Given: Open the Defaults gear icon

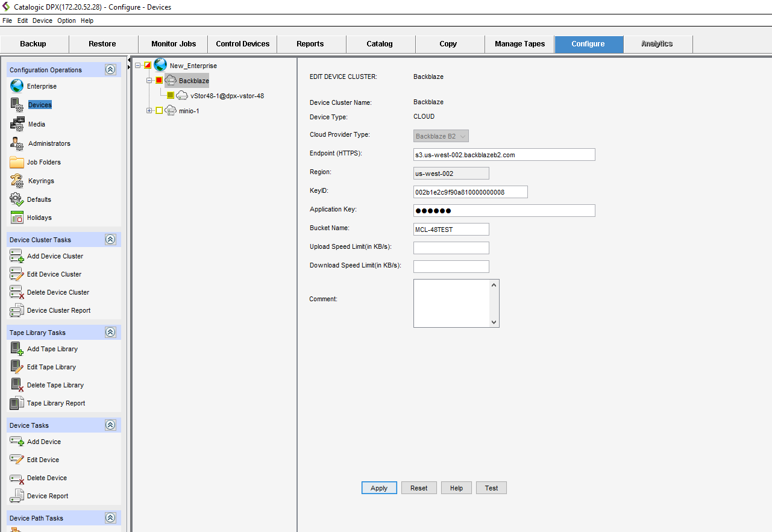Looking at the screenshot, I should [17, 199].
